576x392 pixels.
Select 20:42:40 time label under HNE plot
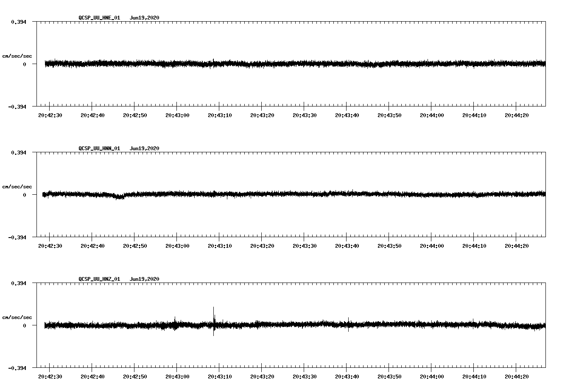coord(92,115)
